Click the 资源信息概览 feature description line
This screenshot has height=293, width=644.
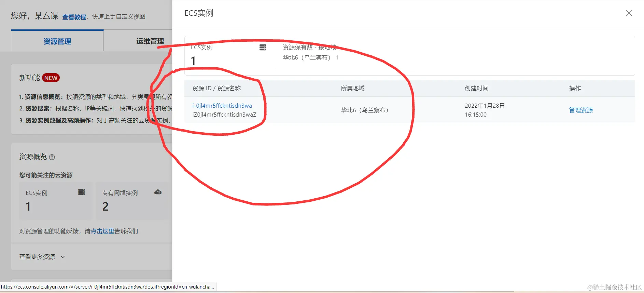pyautogui.click(x=96, y=97)
